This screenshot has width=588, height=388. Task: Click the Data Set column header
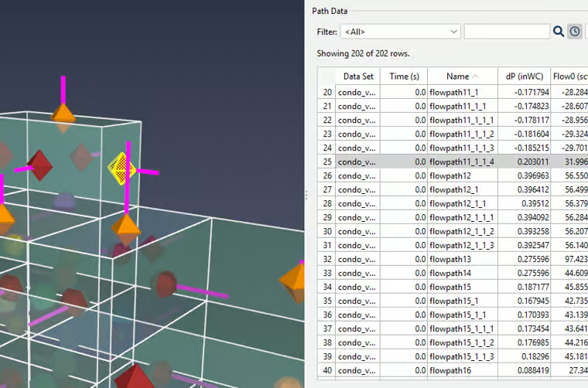pos(358,77)
